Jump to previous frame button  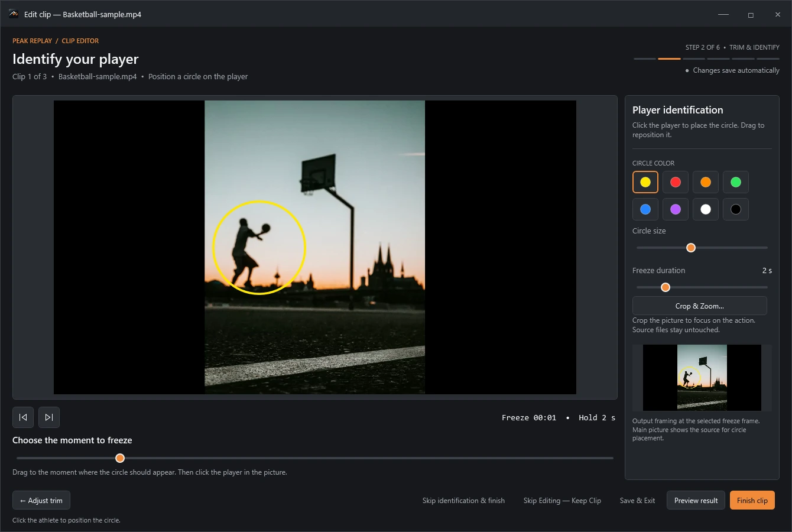(23, 417)
